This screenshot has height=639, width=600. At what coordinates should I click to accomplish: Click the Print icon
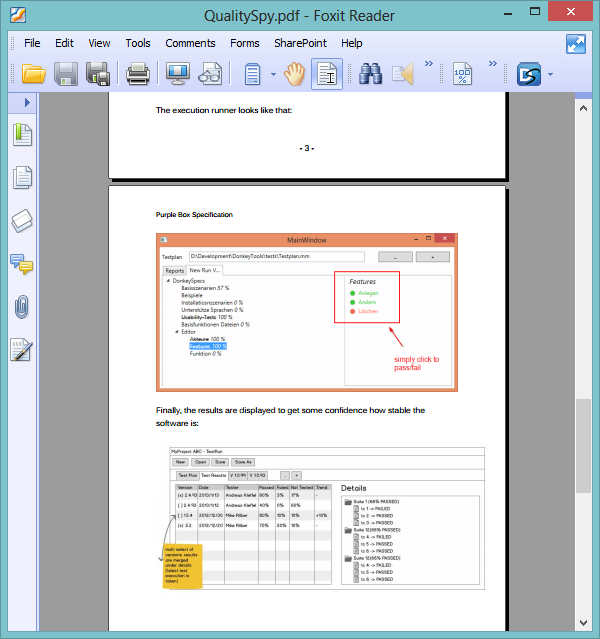(138, 74)
